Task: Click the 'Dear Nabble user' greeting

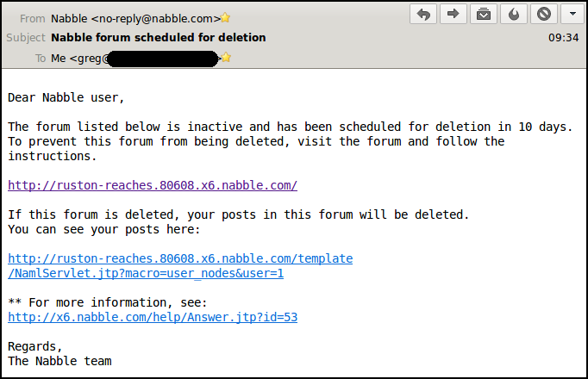Action: (x=66, y=97)
